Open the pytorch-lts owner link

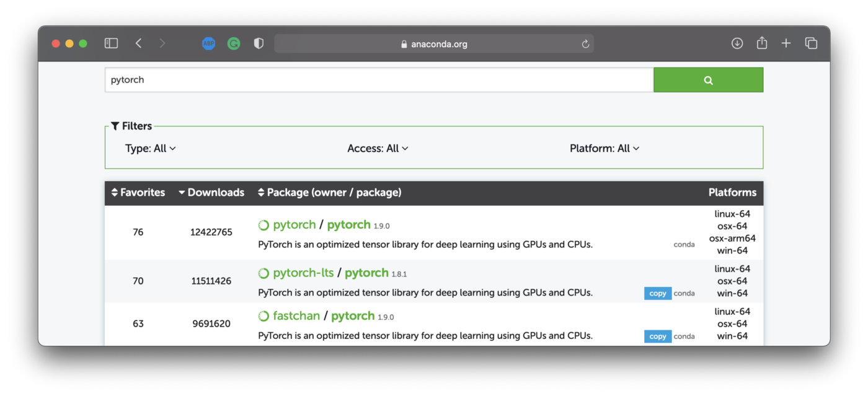[303, 273]
